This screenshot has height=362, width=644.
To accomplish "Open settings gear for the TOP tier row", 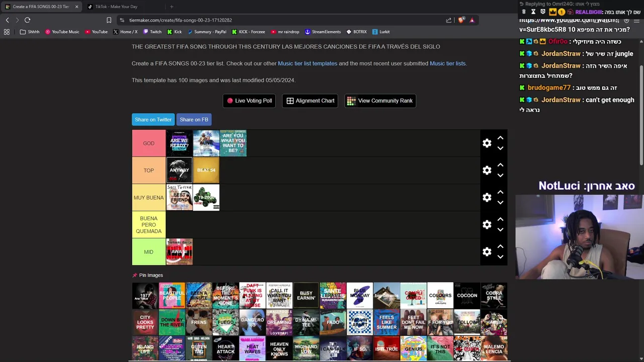I will coord(487,170).
